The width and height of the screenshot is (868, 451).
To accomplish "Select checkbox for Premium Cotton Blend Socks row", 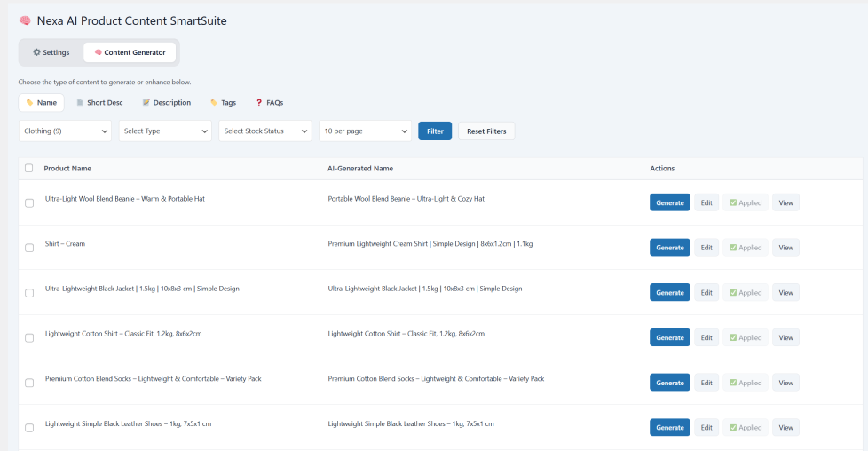I will (29, 383).
